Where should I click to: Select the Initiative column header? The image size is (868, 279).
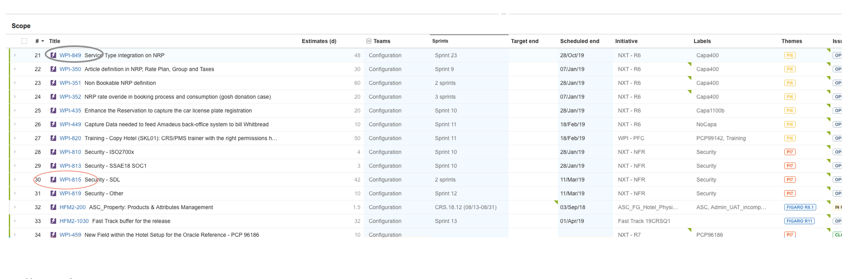[x=626, y=41]
